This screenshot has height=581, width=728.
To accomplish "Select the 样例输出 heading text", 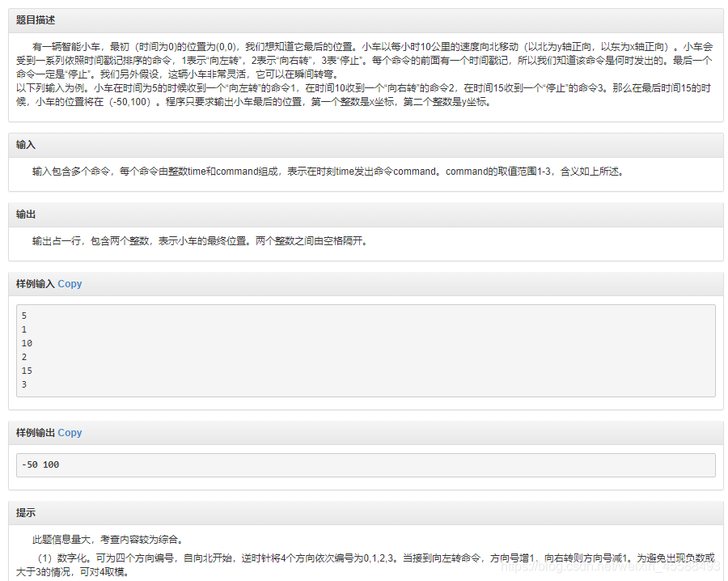I will click(x=36, y=433).
